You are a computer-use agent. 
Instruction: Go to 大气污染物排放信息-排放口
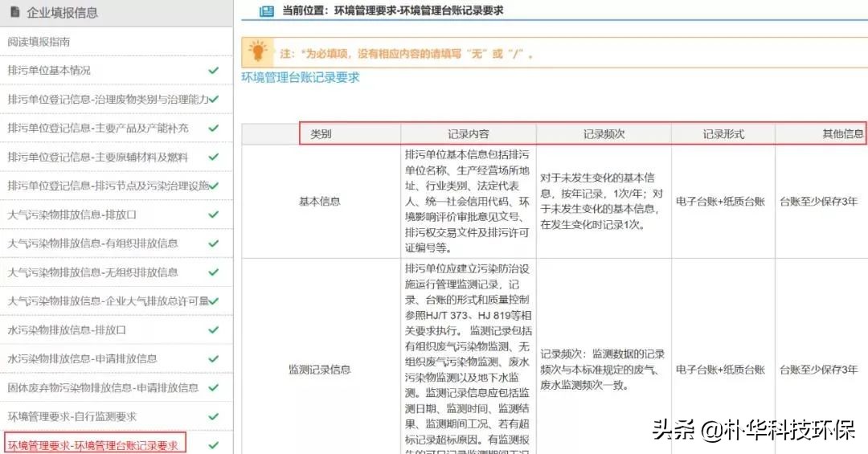pyautogui.click(x=72, y=215)
